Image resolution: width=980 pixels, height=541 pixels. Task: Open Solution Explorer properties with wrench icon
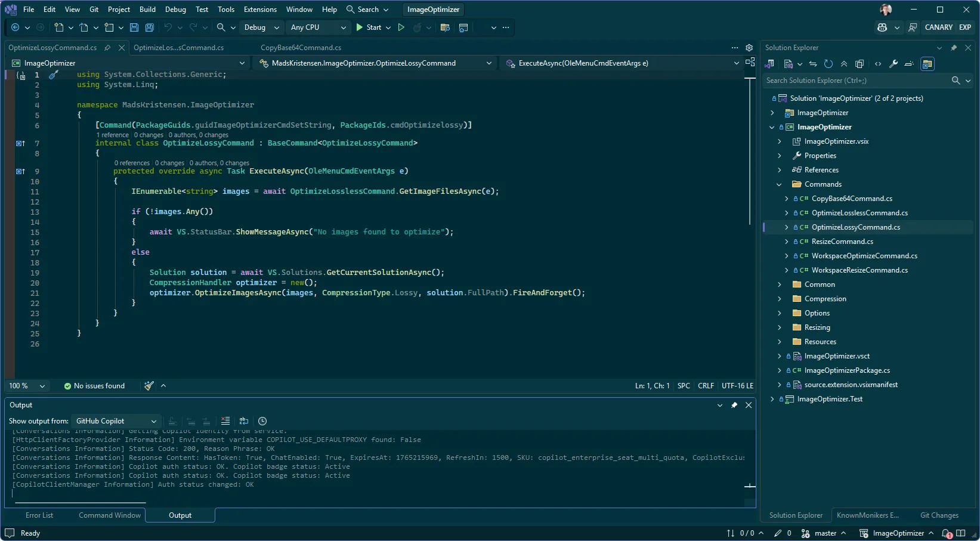(x=893, y=64)
